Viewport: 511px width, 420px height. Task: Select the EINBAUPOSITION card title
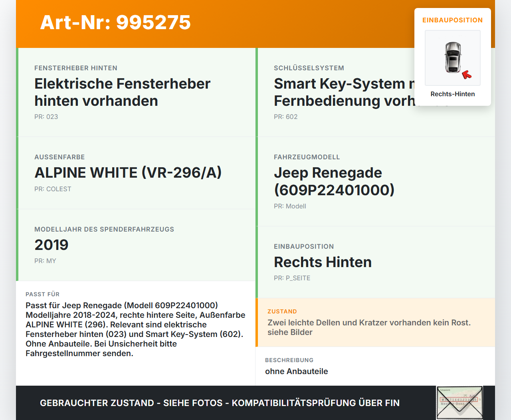[453, 20]
